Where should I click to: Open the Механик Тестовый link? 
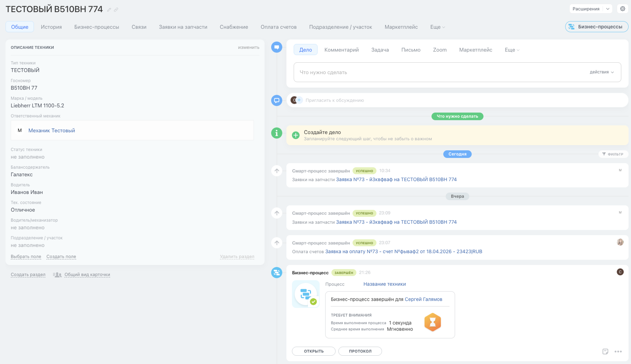click(51, 131)
